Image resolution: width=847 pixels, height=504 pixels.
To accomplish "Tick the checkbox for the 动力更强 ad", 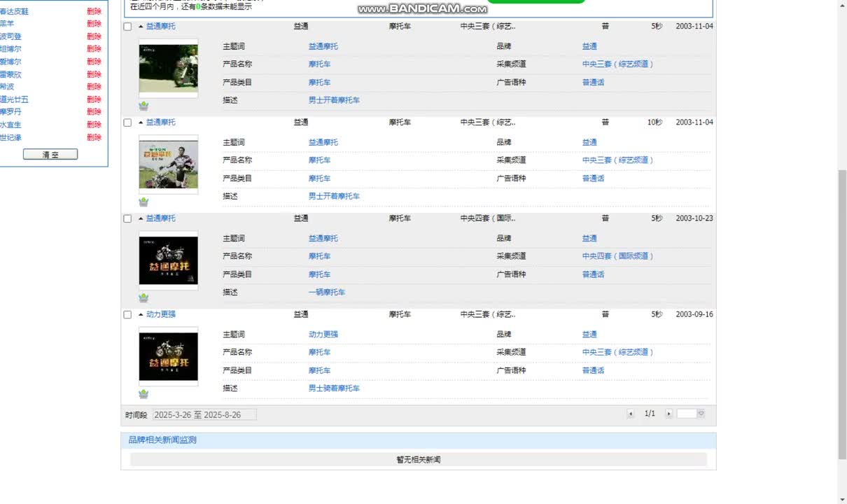I will click(127, 315).
